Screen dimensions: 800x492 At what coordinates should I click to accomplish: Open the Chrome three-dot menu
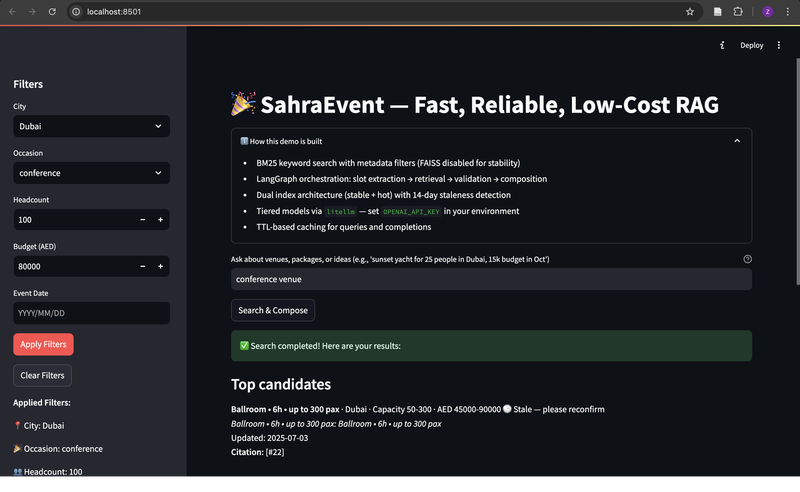(x=787, y=11)
